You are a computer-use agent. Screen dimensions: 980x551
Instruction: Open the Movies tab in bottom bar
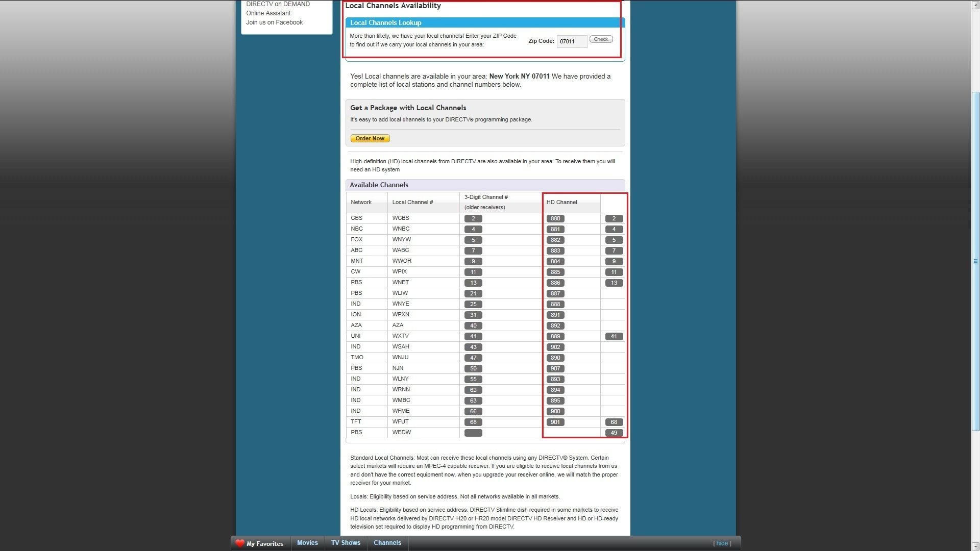pos(307,543)
